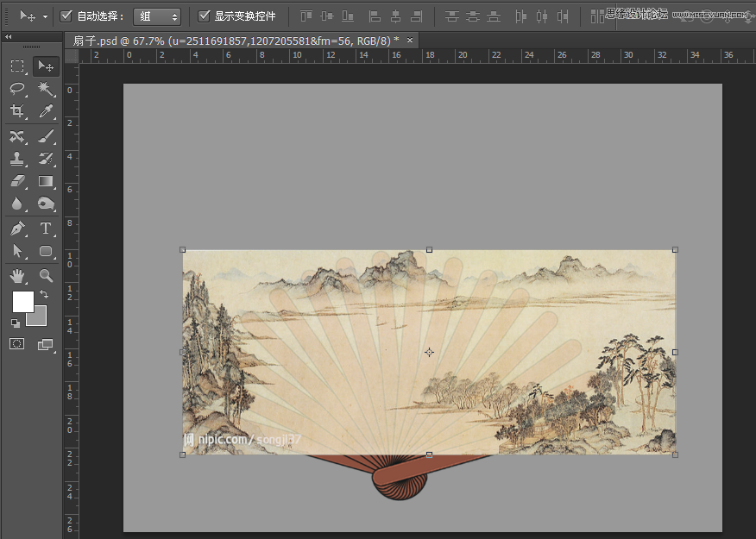Select the Pen tool

pyautogui.click(x=17, y=229)
